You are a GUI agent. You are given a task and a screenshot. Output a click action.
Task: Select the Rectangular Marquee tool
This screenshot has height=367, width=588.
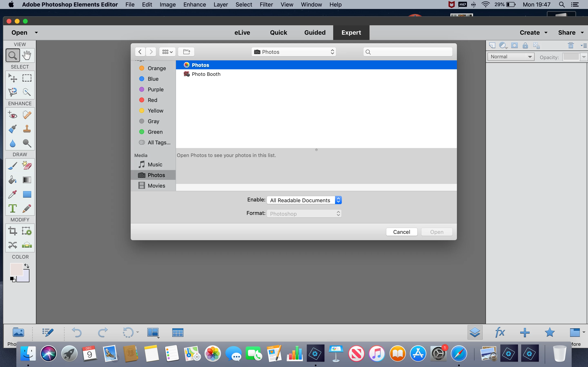[x=27, y=78]
